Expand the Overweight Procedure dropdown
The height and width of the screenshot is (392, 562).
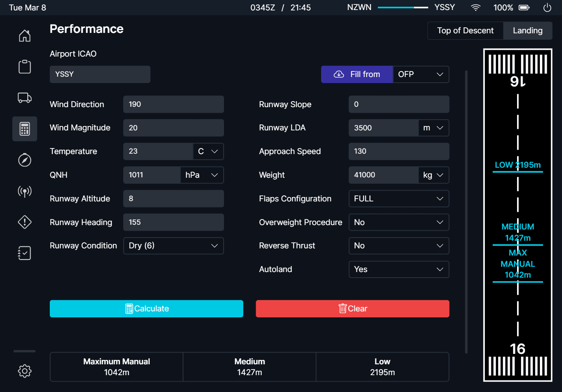399,222
